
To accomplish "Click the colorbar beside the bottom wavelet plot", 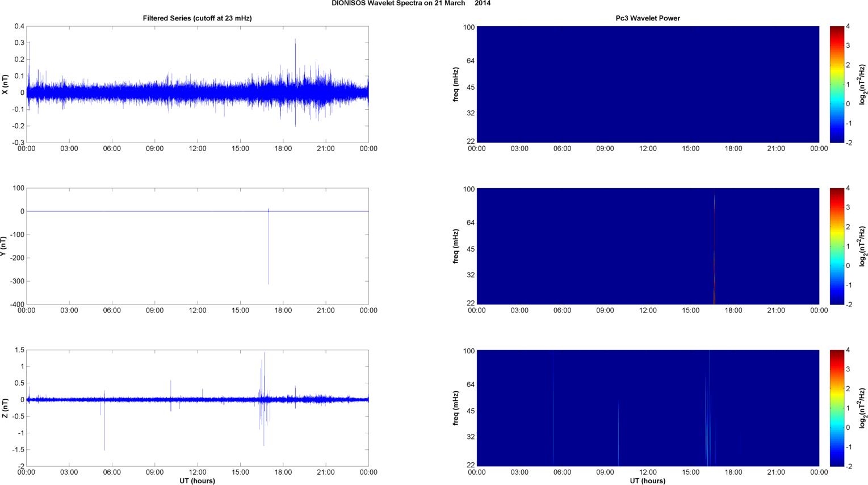I will pos(837,408).
